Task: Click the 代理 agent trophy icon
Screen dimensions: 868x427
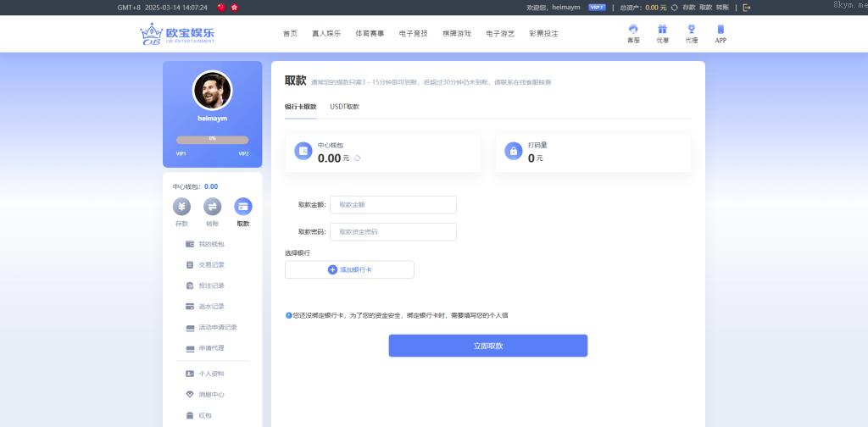Action: [x=691, y=30]
